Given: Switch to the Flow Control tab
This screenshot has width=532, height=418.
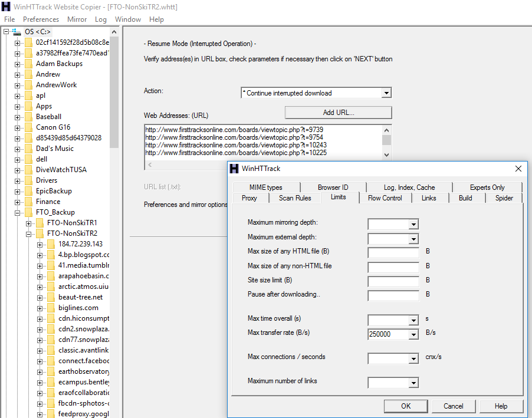Looking at the screenshot, I should [385, 198].
